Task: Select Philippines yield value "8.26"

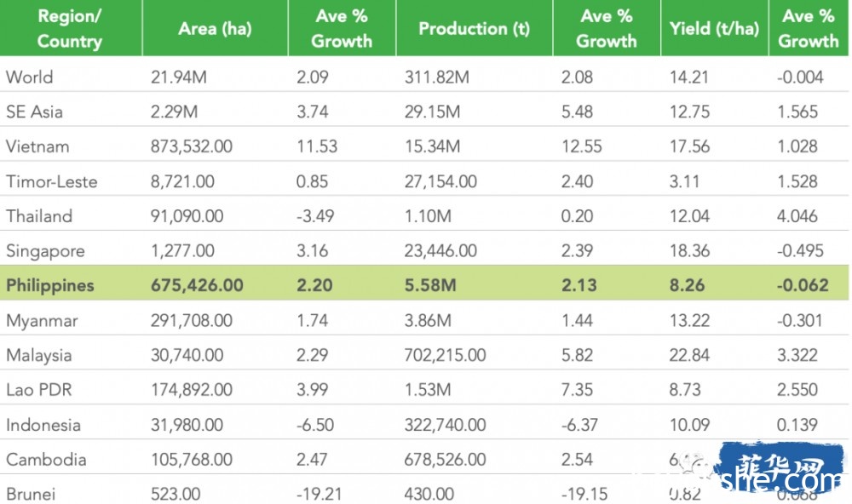Action: [687, 286]
